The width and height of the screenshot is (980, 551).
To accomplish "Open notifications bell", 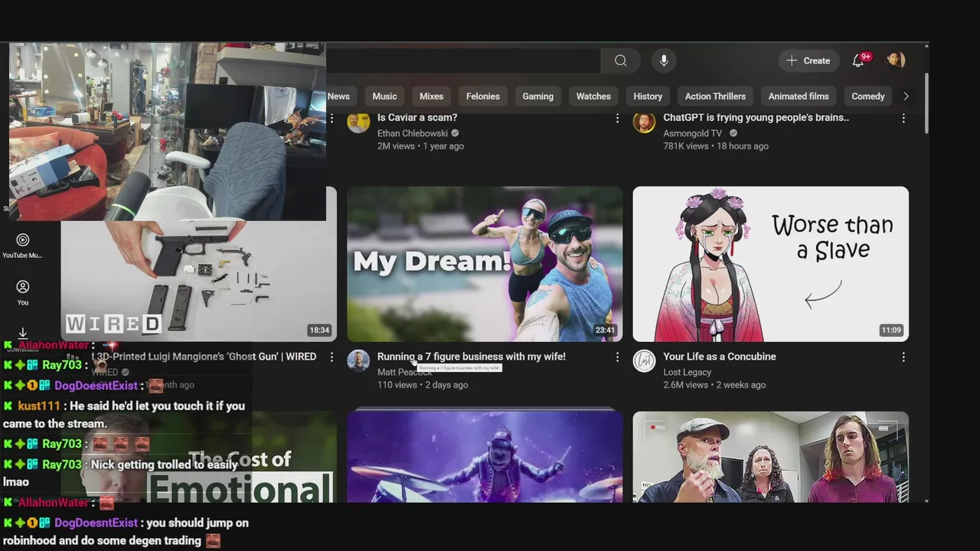I will tap(859, 60).
